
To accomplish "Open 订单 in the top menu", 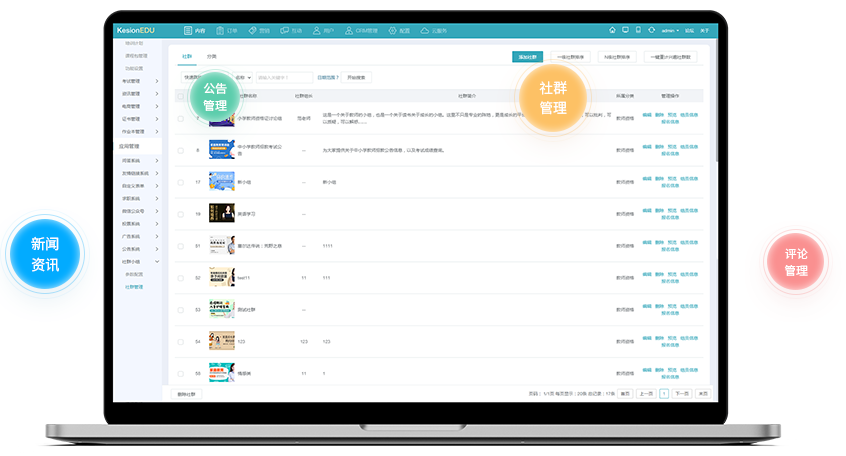I will point(228,31).
